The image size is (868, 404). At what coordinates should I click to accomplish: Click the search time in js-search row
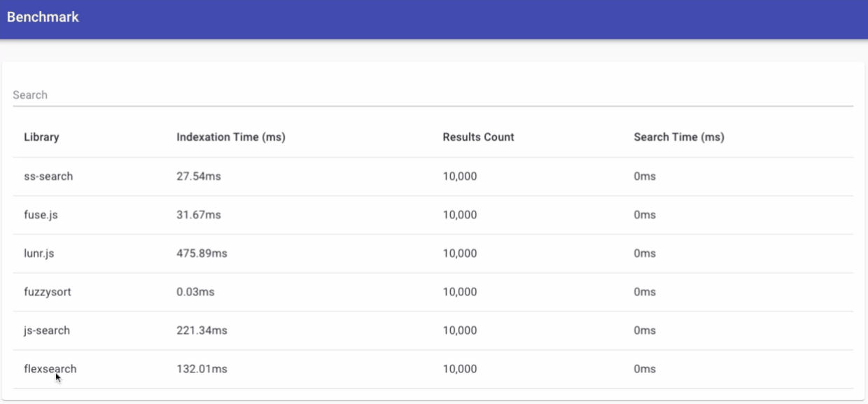click(x=645, y=330)
